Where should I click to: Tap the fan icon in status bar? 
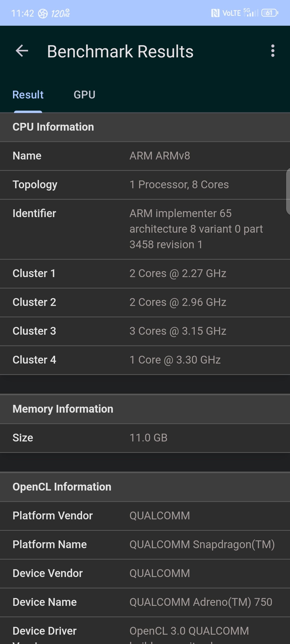[43, 14]
